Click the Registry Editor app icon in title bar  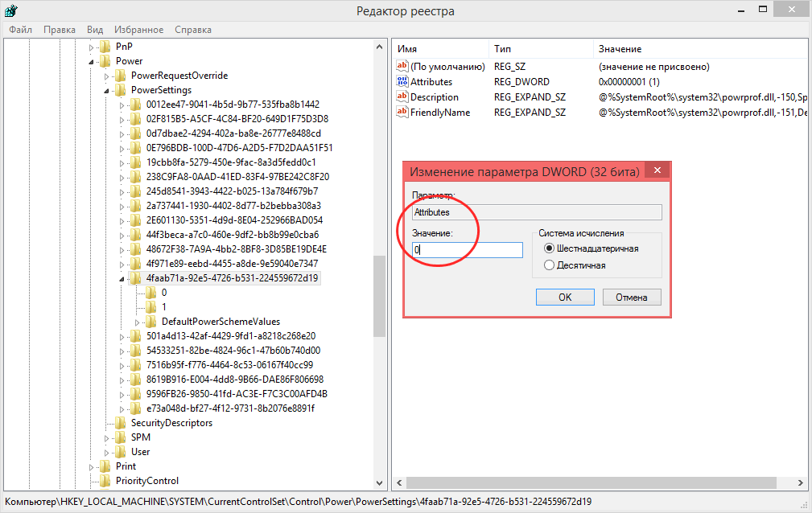click(11, 10)
